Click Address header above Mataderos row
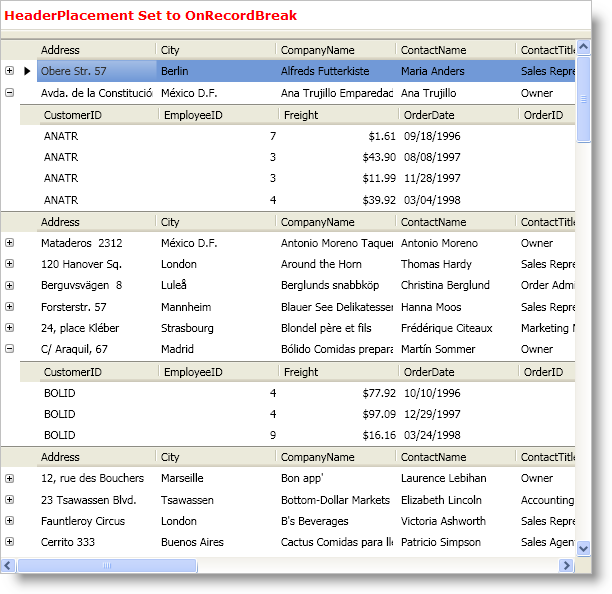612x594 pixels. (x=96, y=222)
